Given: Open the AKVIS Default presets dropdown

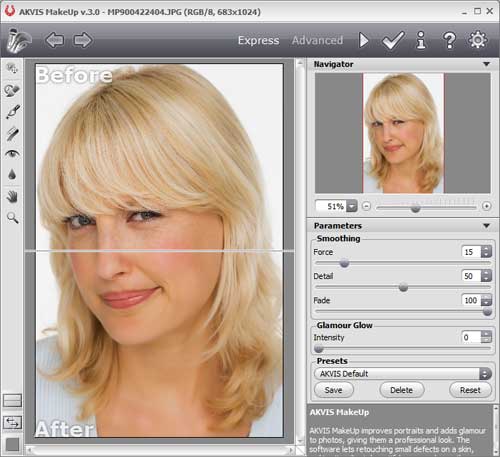Looking at the screenshot, I should [403, 374].
